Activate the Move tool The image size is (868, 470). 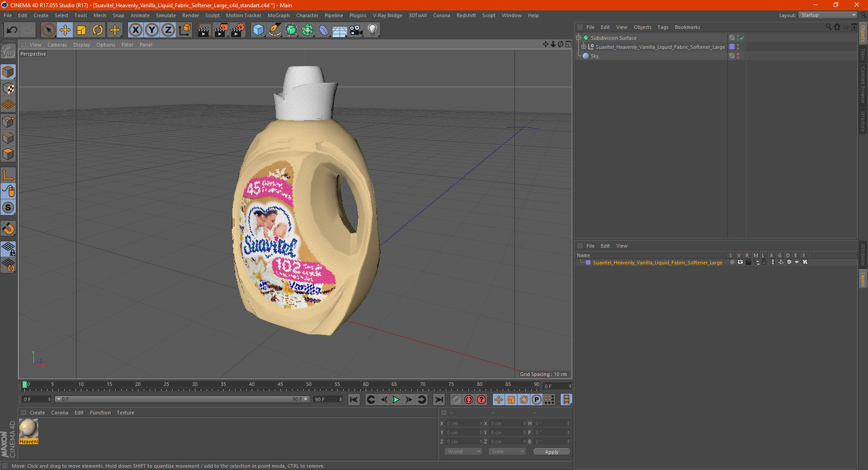(65, 30)
